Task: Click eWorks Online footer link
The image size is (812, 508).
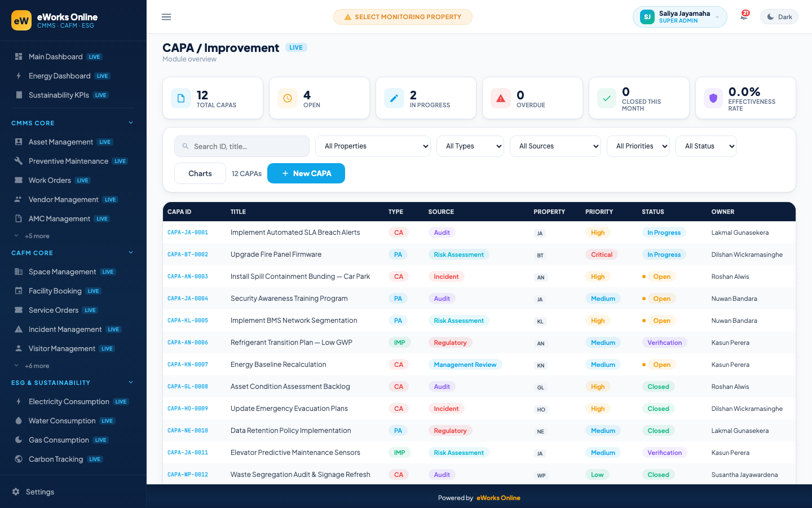Action: [x=498, y=498]
